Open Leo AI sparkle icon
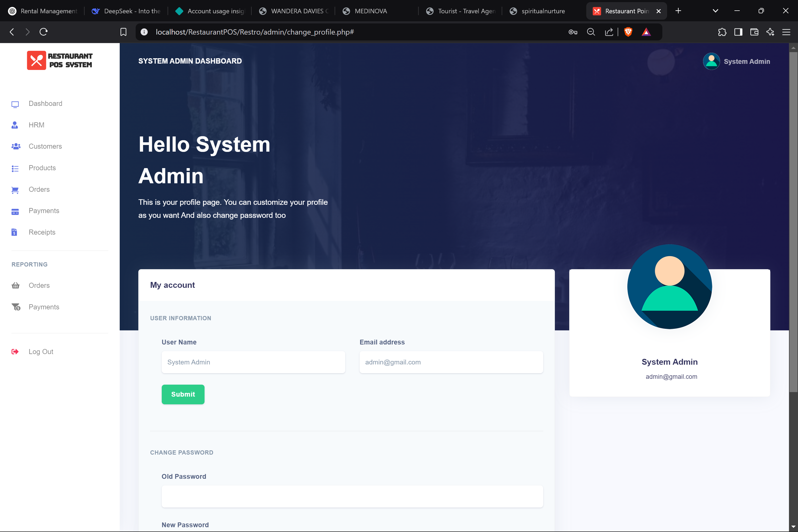The width and height of the screenshot is (798, 532). click(770, 32)
